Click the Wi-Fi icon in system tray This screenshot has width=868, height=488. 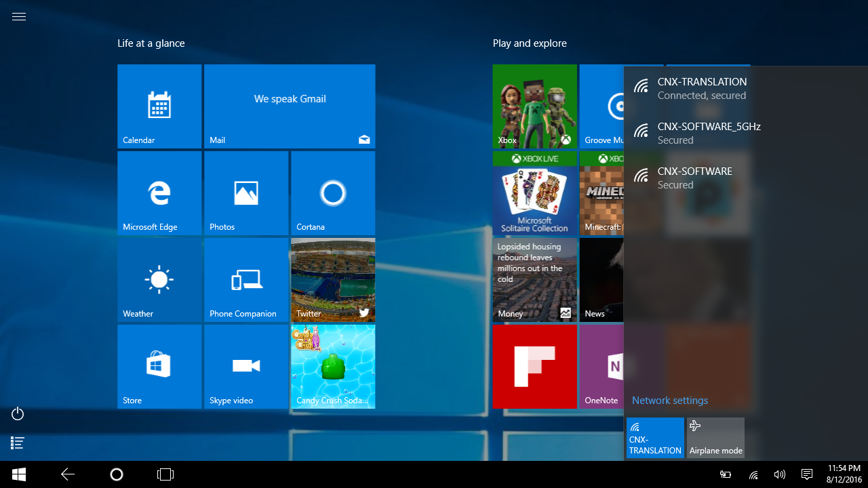(x=753, y=474)
